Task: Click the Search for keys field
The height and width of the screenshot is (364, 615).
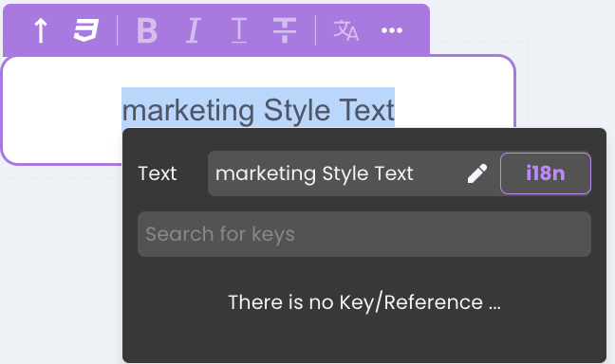Action: pyautogui.click(x=364, y=234)
